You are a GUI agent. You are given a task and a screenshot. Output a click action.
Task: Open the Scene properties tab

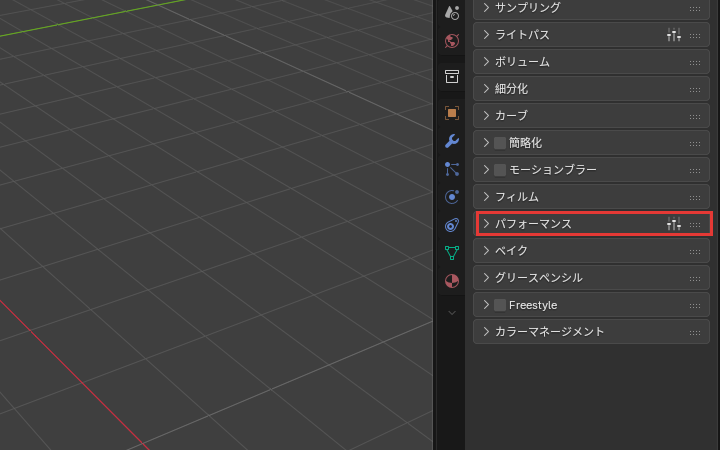coord(452,13)
